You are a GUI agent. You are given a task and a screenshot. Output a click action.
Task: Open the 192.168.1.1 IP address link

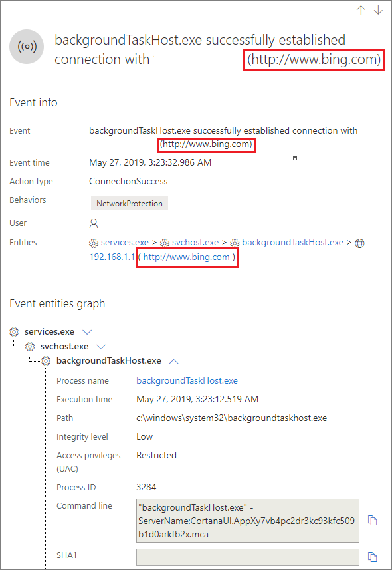click(x=112, y=257)
